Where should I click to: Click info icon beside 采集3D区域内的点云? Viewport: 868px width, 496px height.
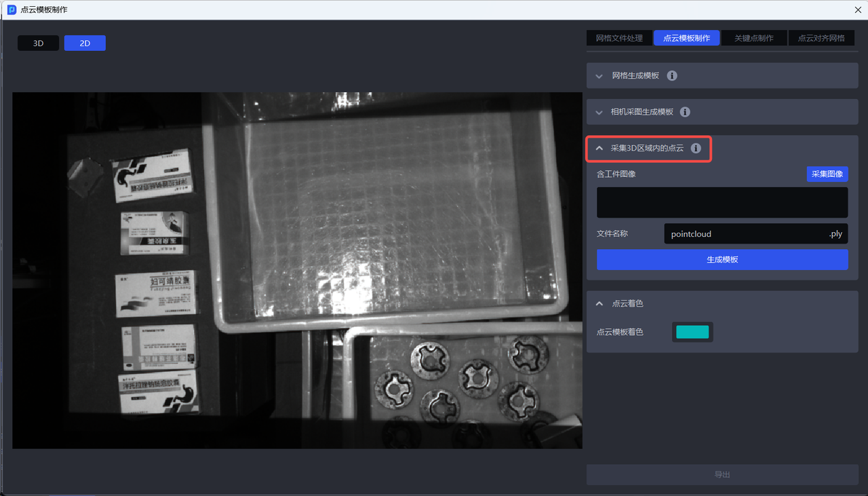696,148
